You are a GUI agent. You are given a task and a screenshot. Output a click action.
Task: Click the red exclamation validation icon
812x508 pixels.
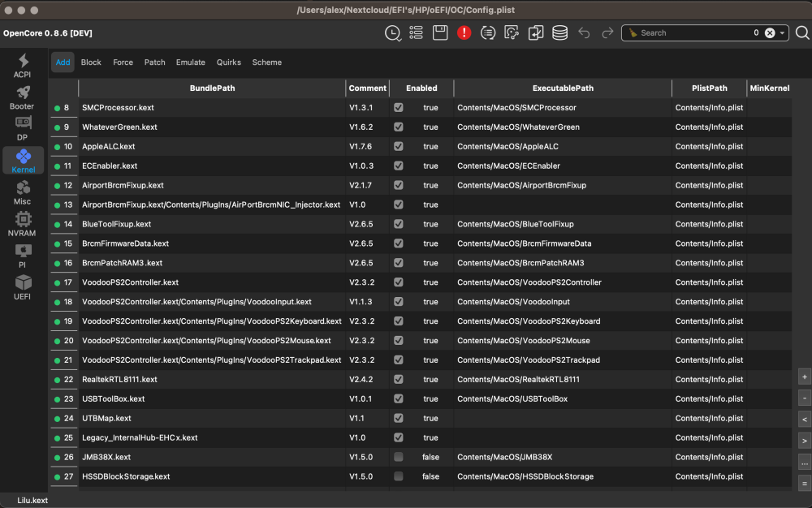coord(464,33)
